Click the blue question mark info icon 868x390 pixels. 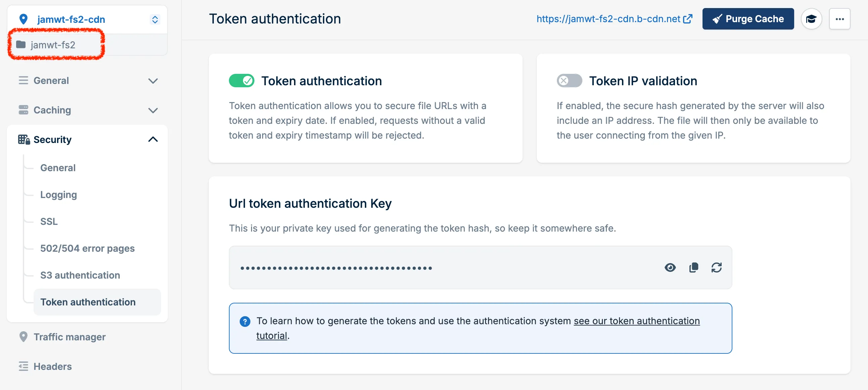tap(245, 321)
